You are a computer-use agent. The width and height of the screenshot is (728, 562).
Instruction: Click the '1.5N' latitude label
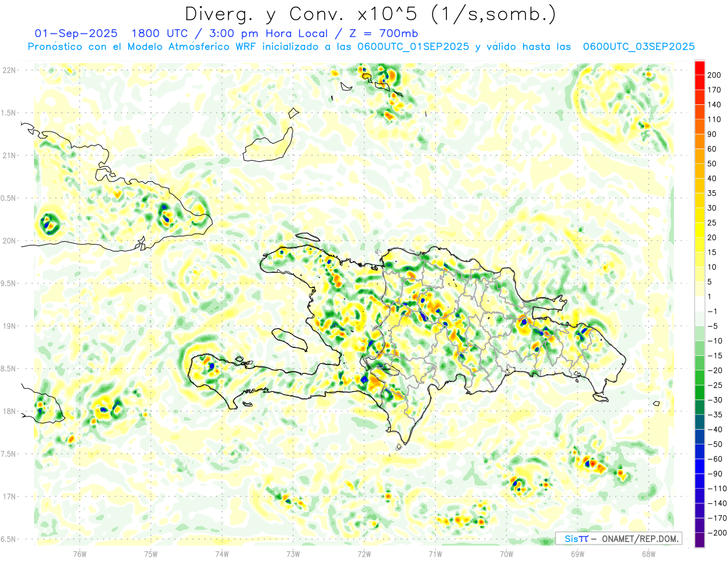tap(9, 113)
